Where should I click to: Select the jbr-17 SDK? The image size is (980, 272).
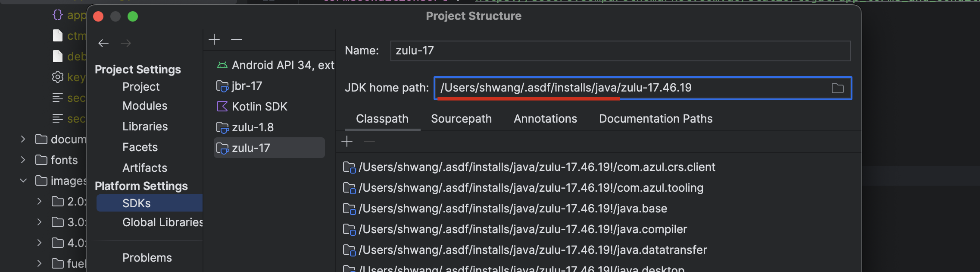point(247,86)
